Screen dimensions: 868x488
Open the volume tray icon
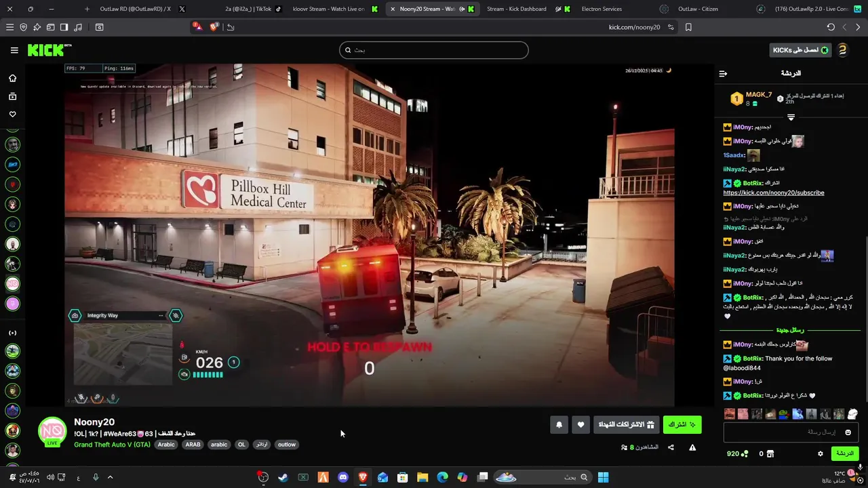pyautogui.click(x=50, y=477)
